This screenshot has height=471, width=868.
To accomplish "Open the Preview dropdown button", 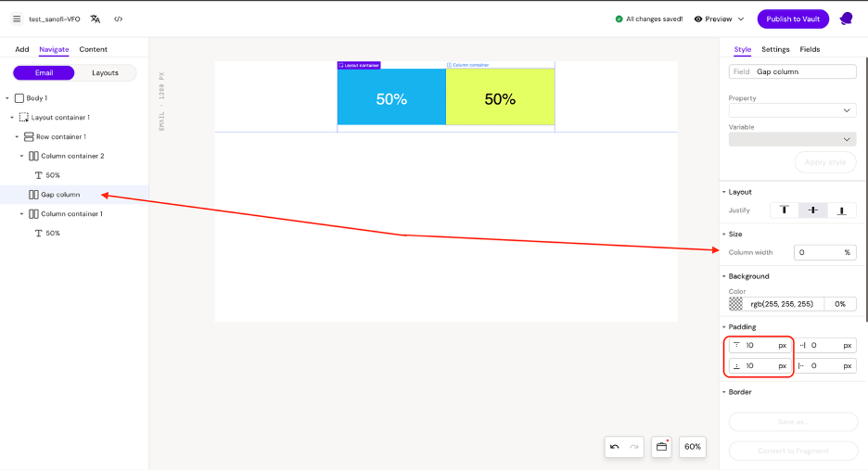I will pyautogui.click(x=719, y=19).
